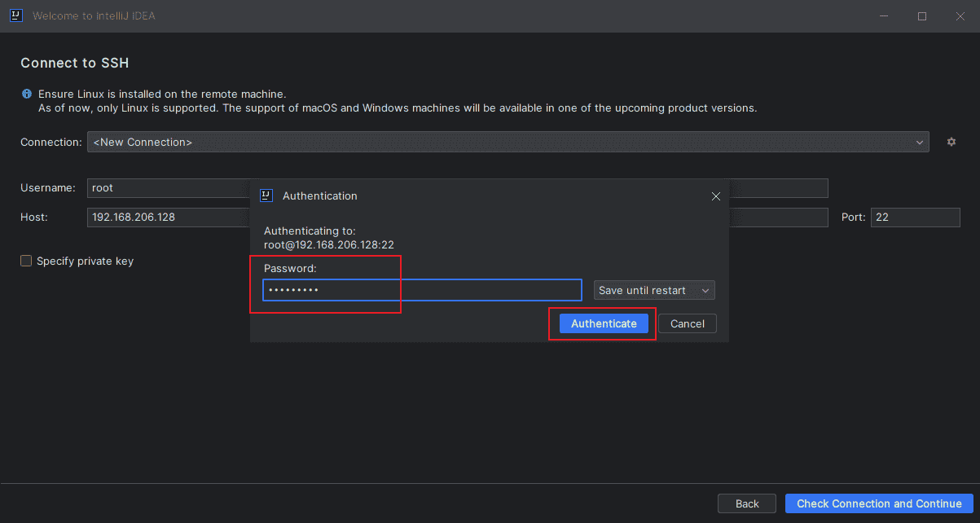Click the Authenticate button

603,323
